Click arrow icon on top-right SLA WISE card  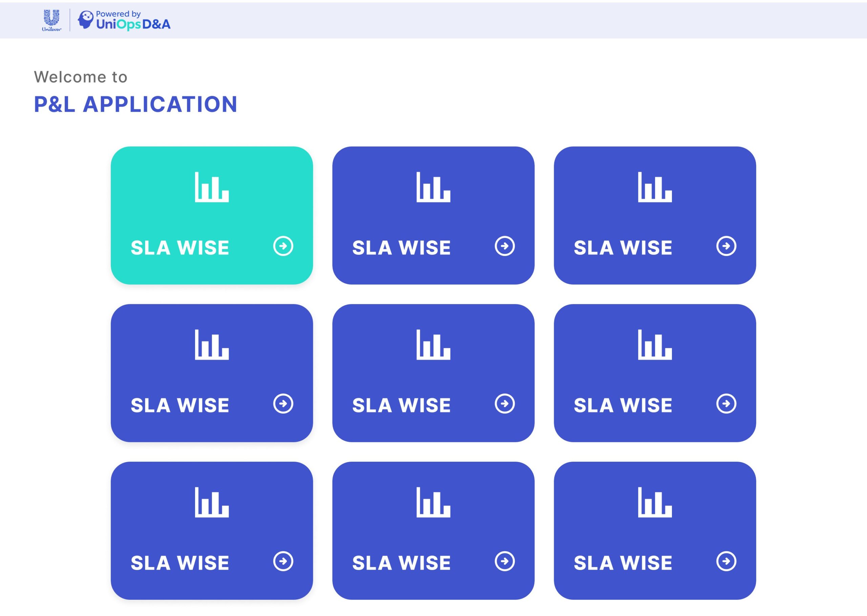click(x=726, y=246)
